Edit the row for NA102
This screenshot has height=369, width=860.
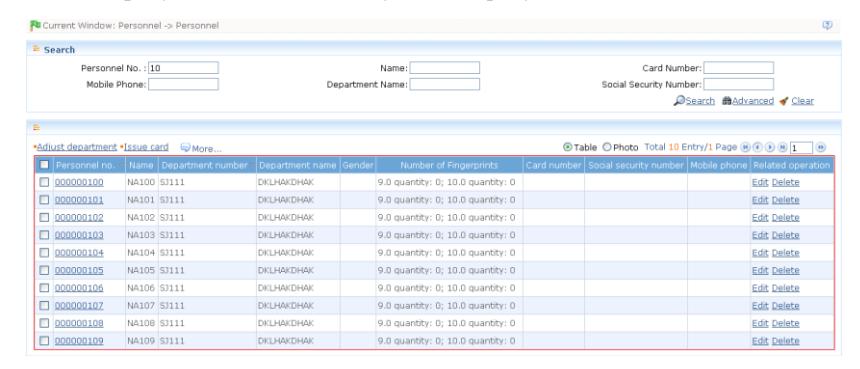click(760, 217)
